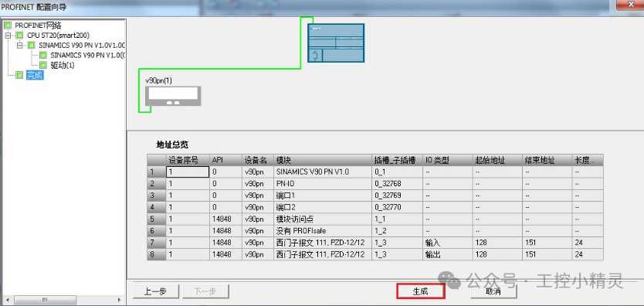Click the 生成 generate button

click(x=420, y=291)
